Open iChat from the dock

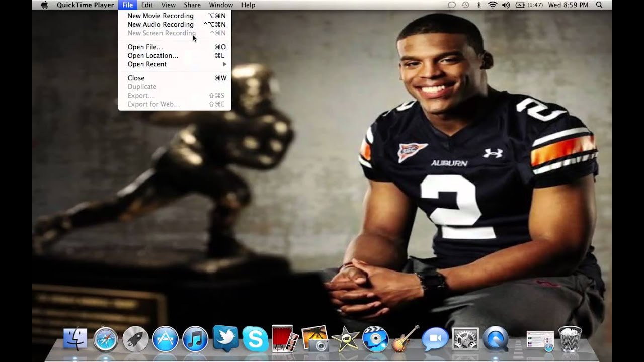pos(435,339)
